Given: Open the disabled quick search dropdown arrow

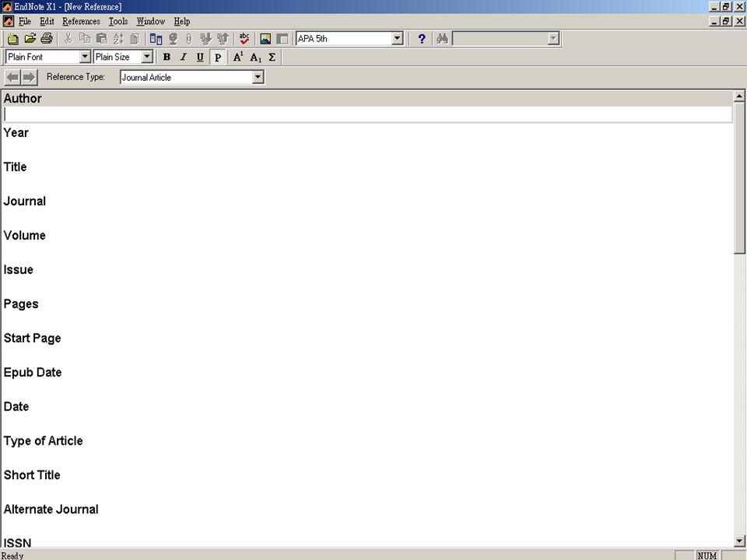Looking at the screenshot, I should (x=553, y=39).
